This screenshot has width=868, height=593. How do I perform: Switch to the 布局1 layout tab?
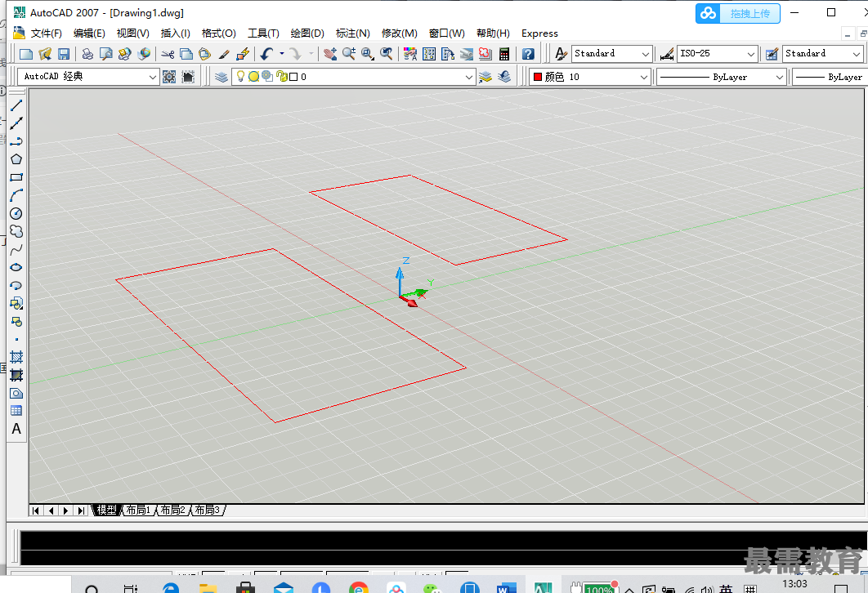coord(138,510)
